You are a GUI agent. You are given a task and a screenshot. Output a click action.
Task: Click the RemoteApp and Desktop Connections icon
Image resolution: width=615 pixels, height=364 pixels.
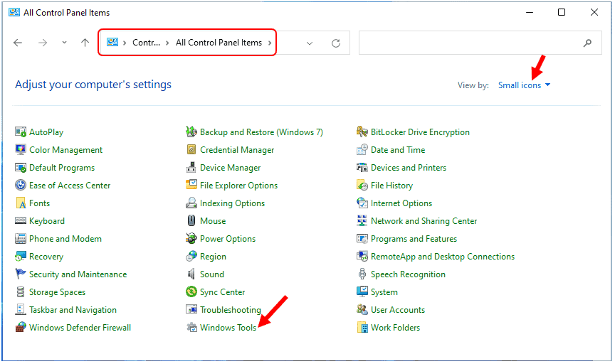click(x=362, y=256)
